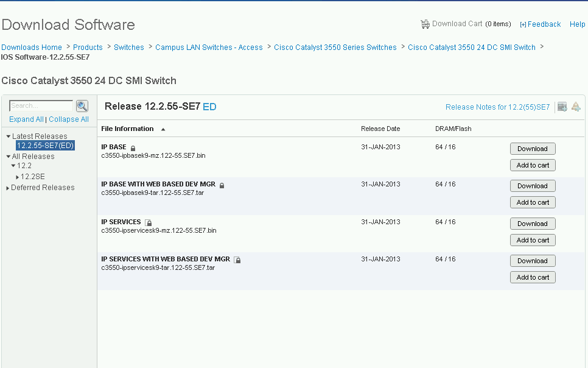Click the lock icon beside IP SERVICES
Screen dimensions: 588x368
pyautogui.click(x=149, y=223)
